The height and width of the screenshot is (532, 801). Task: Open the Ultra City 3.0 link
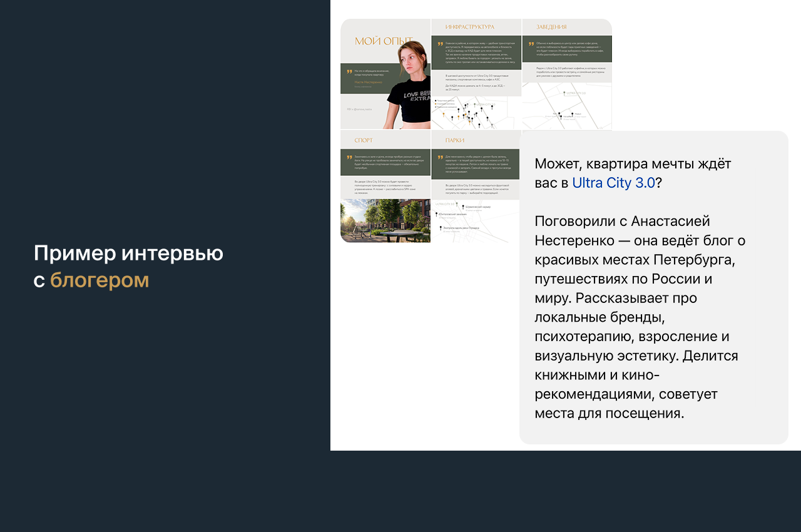tap(613, 183)
